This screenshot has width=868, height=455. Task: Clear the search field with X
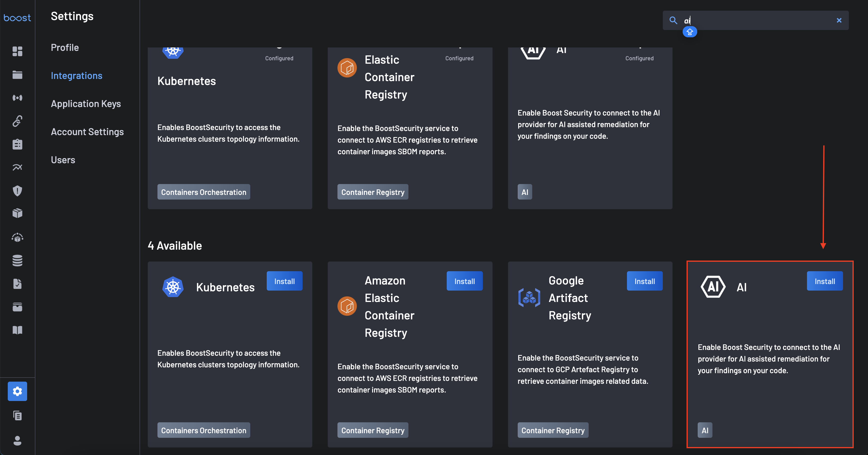pos(839,21)
